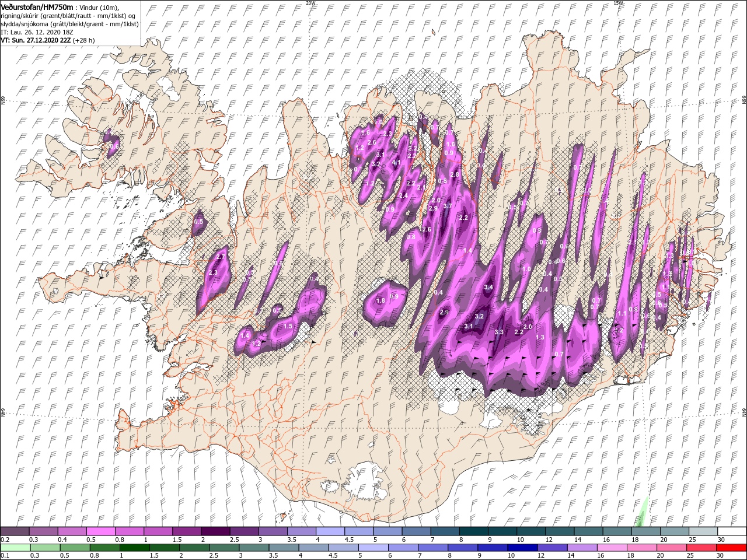Click the 3.7 precipitation value on the map
Image resolution: width=747 pixels, height=560 pixels.
tap(448, 206)
